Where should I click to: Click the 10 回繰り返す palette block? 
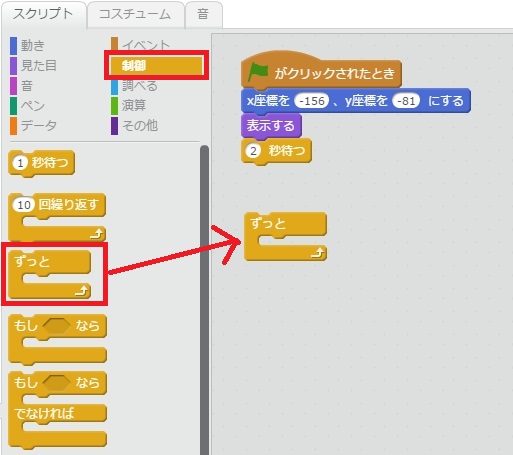57,217
